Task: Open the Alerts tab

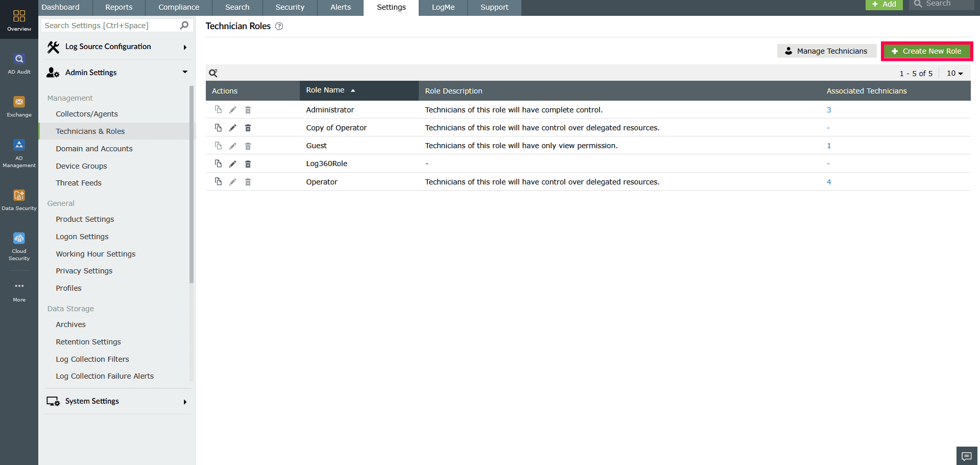Action: (x=340, y=7)
